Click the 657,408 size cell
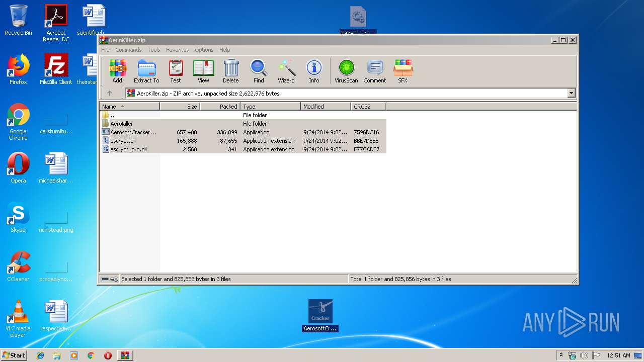 (187, 132)
